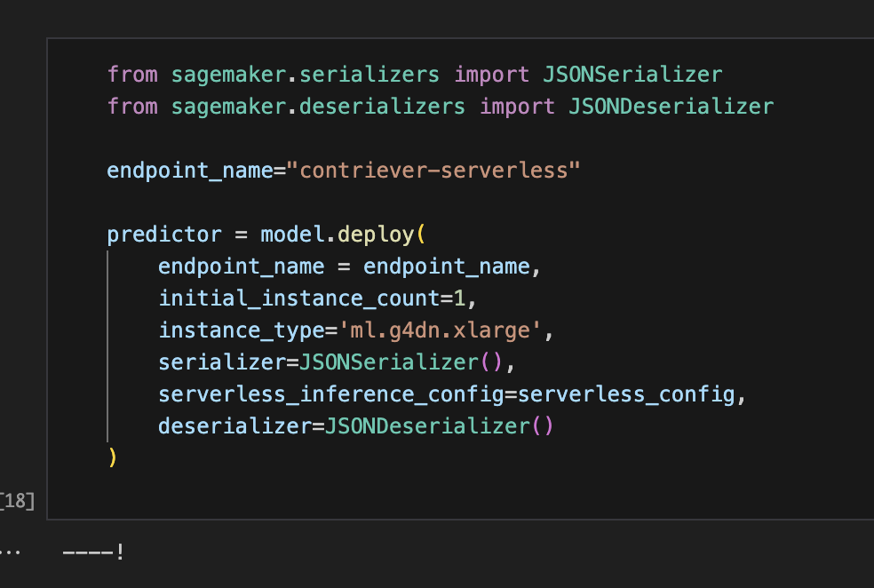The height and width of the screenshot is (588, 874).
Task: Click the predictor variable
Action: click(163, 234)
